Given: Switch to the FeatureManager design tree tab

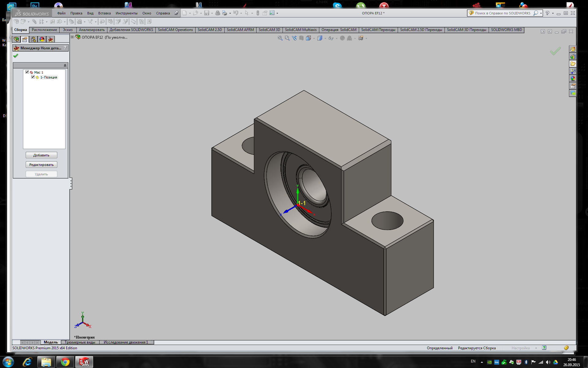Looking at the screenshot, I should (x=16, y=39).
